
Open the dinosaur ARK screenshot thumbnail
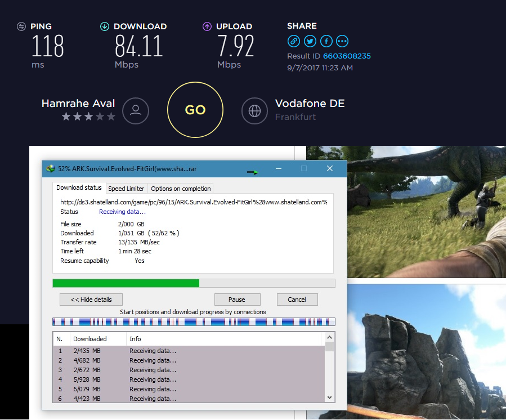click(x=426, y=212)
